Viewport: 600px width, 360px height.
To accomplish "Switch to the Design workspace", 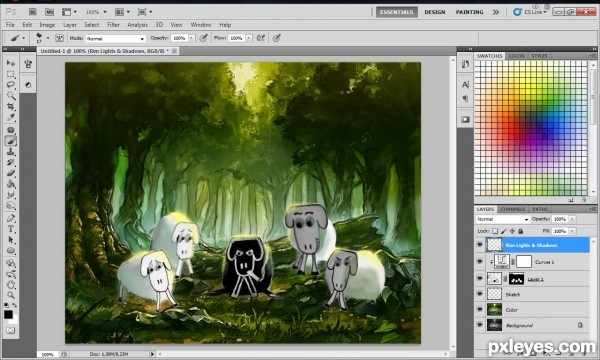I will 435,12.
